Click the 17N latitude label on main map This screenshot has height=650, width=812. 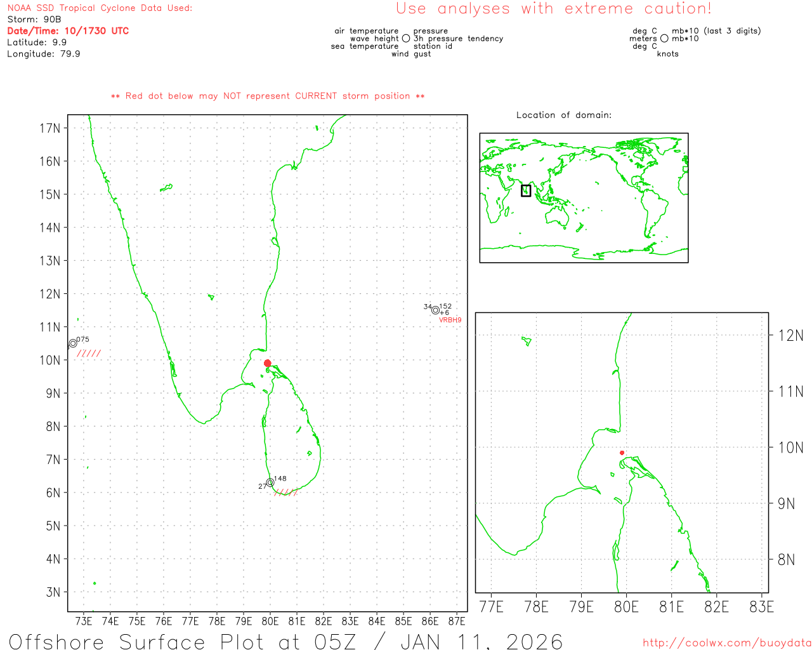click(50, 128)
